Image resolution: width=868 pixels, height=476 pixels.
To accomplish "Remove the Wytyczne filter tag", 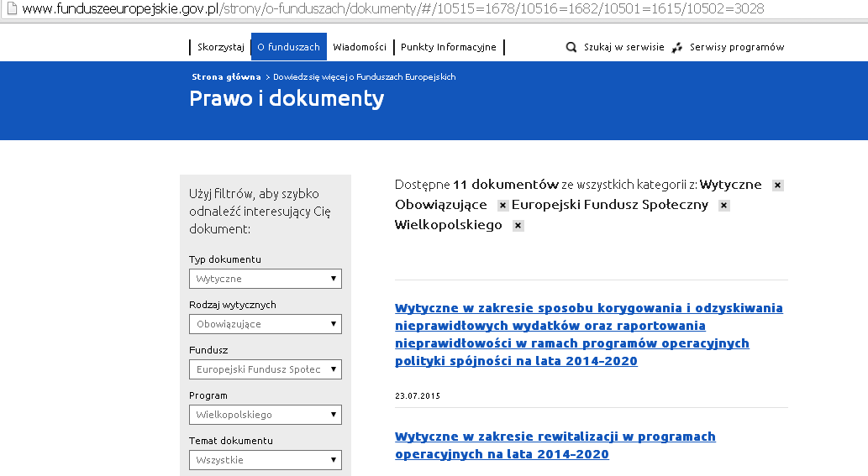I will [x=778, y=186].
